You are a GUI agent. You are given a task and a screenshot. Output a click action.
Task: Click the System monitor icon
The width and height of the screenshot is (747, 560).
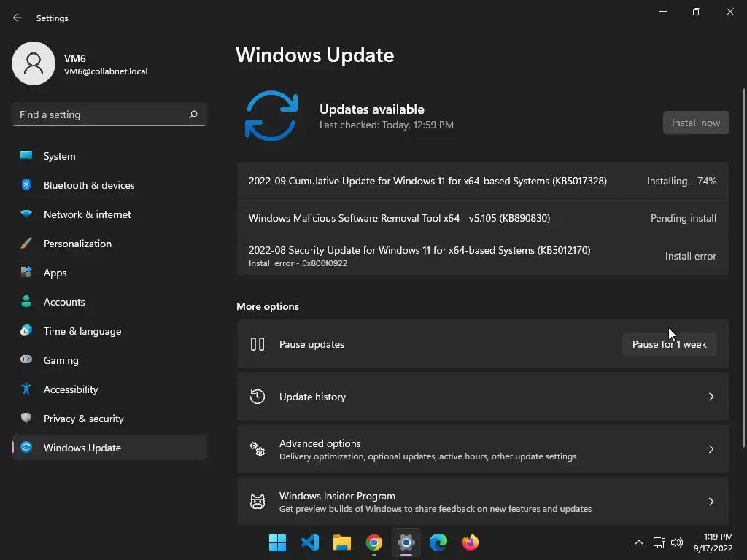click(26, 156)
